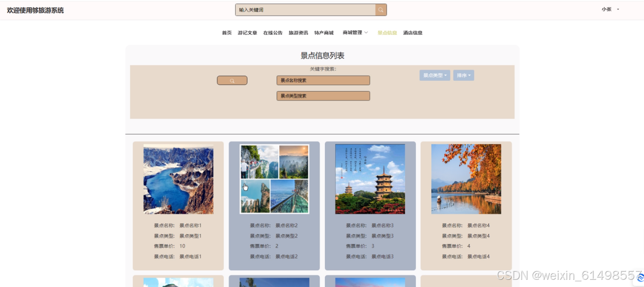644x287 pixels.
Task: Open 酒店信息 menu item
Action: [x=413, y=33]
